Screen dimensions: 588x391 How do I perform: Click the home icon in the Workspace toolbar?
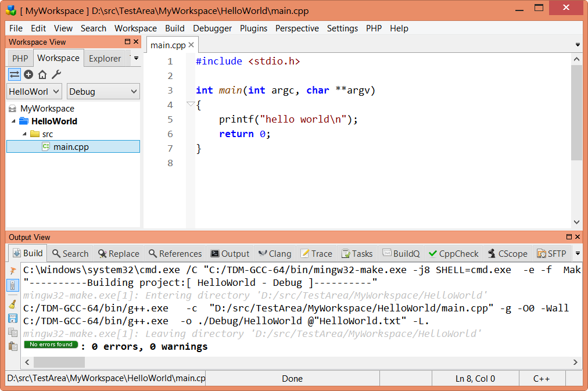[41, 74]
